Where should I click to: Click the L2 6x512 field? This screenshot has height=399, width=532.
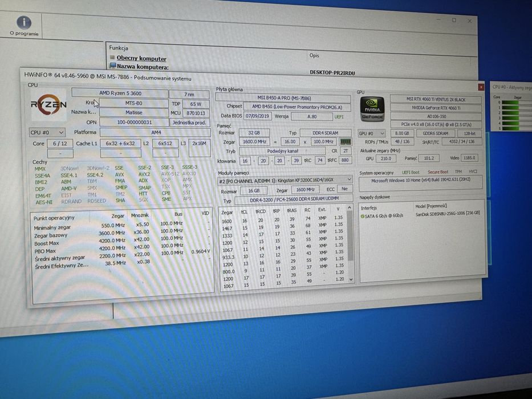tap(165, 144)
